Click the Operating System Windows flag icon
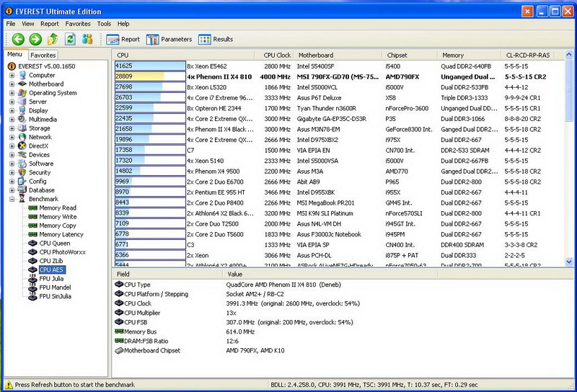 point(22,93)
